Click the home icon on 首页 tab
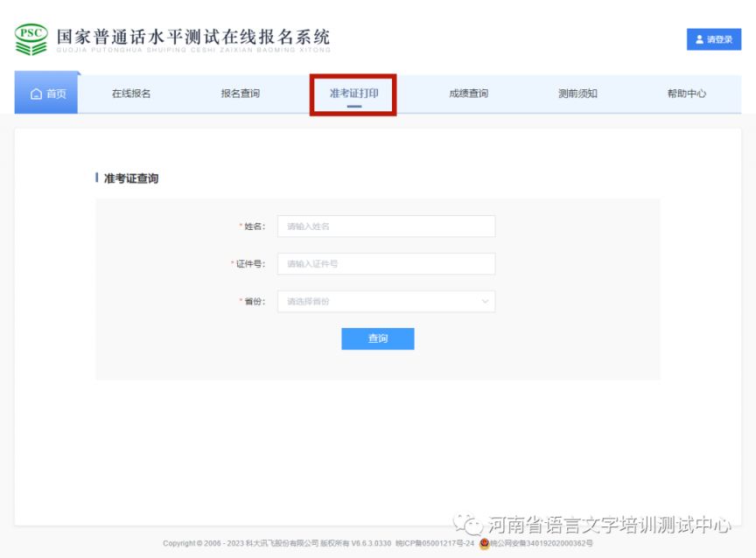 35,93
